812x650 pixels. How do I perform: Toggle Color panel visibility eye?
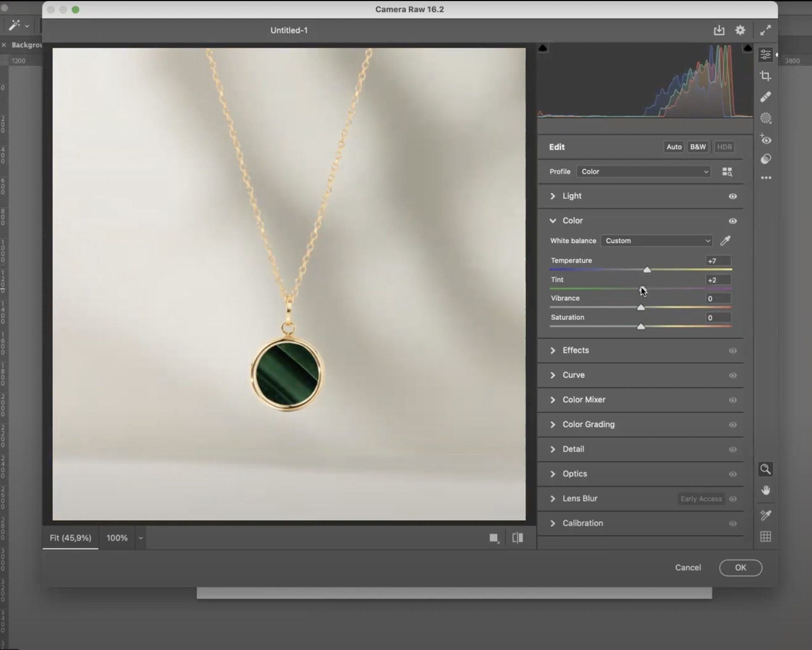pos(732,221)
